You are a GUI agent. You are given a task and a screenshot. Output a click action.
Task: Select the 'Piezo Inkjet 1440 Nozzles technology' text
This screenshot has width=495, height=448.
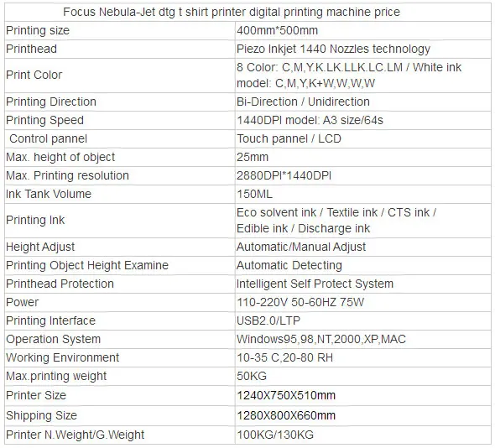pos(333,49)
